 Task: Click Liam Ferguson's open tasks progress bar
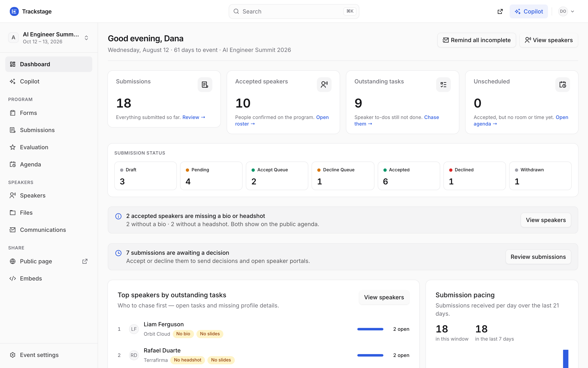[x=370, y=329]
